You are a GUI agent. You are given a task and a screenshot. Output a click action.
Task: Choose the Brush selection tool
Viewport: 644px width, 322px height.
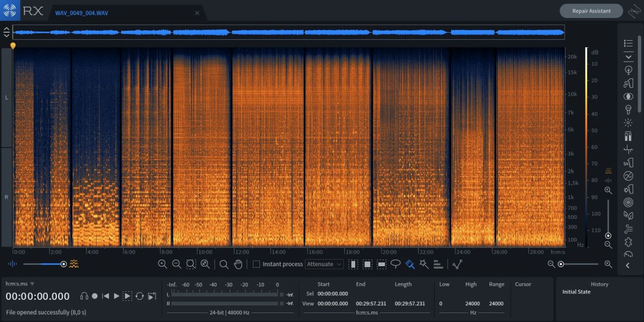point(410,264)
